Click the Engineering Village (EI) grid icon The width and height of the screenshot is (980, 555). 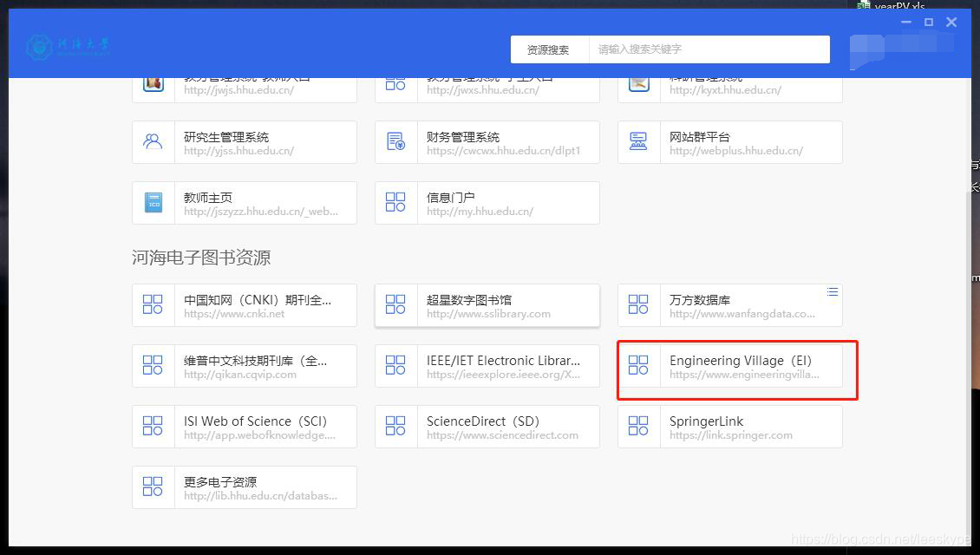pyautogui.click(x=638, y=366)
